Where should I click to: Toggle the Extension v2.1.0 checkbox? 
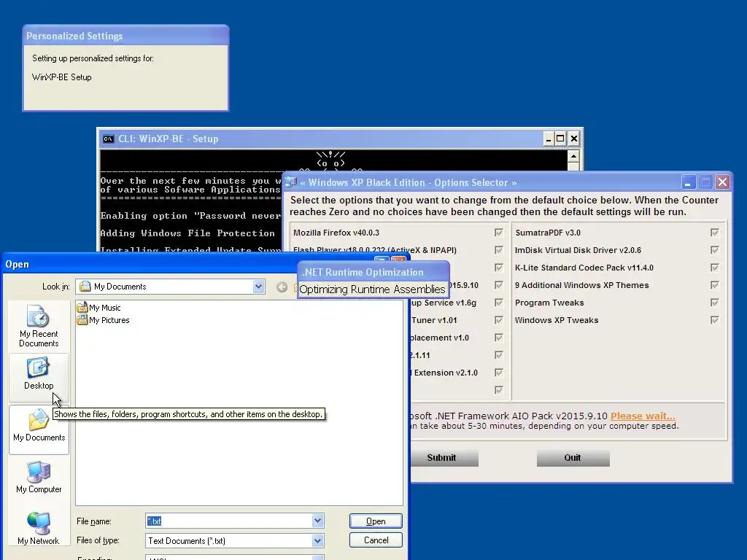point(498,373)
